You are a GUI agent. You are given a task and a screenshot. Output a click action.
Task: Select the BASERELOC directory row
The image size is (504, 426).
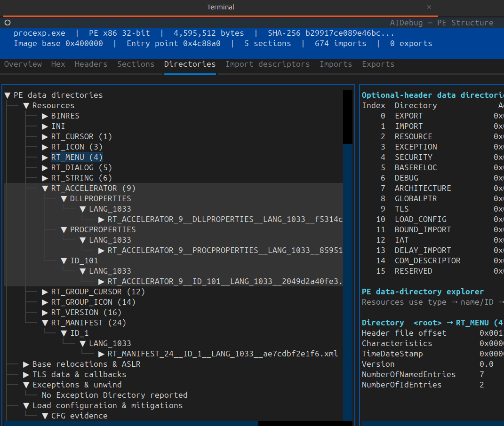click(432, 168)
